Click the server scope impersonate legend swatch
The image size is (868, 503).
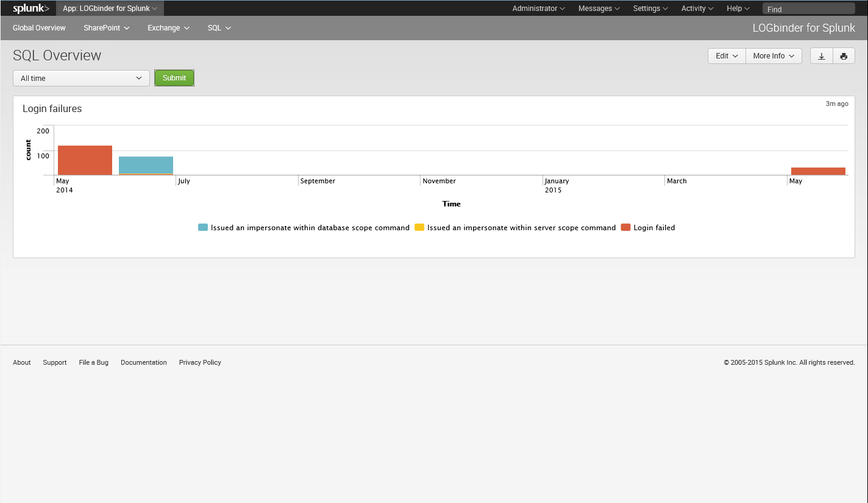point(419,228)
